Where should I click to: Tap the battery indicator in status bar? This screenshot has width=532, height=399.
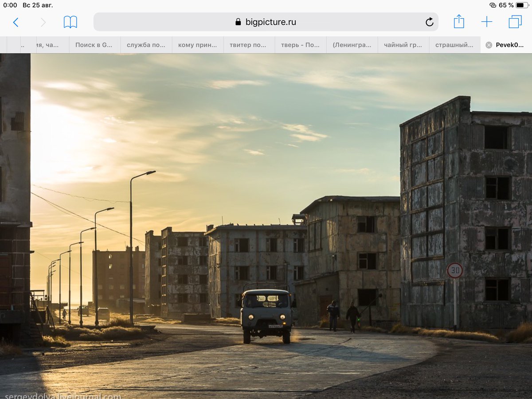[522, 5]
